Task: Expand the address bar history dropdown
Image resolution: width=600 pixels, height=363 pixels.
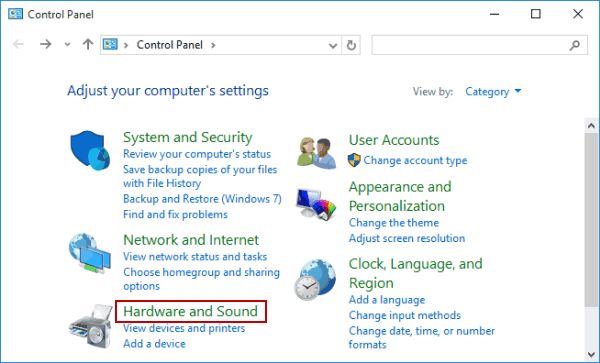Action: click(333, 46)
